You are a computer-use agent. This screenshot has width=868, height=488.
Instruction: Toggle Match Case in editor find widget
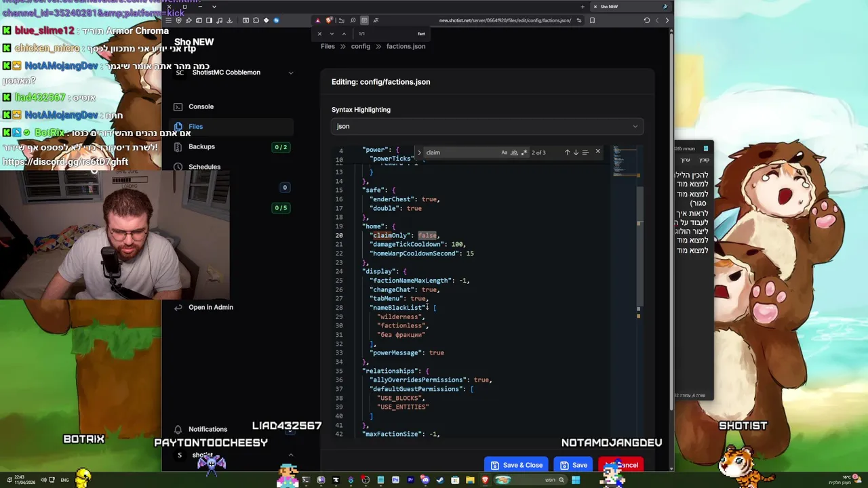coord(504,152)
